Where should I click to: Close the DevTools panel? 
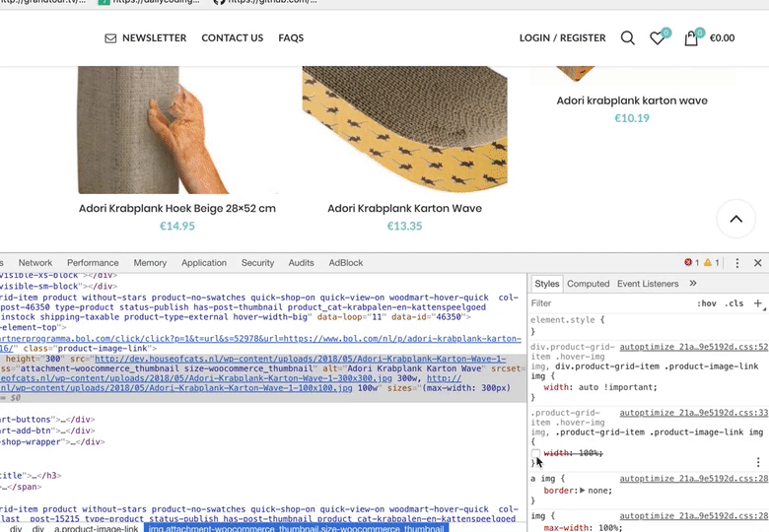(x=758, y=263)
